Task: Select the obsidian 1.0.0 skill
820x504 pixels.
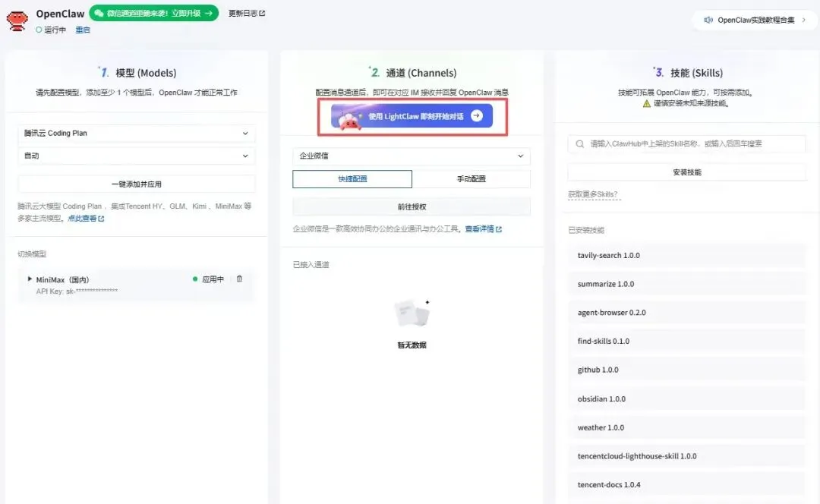Action: click(686, 399)
